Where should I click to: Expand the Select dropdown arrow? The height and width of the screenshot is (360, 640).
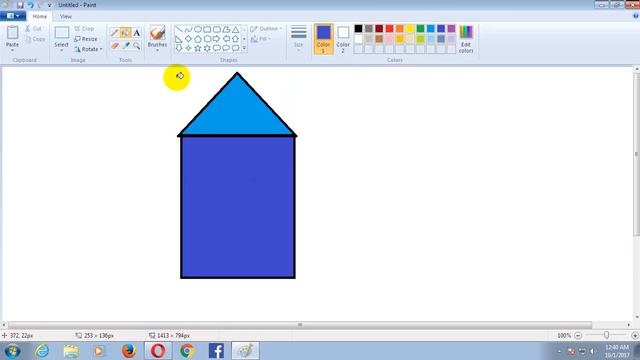tap(61, 50)
